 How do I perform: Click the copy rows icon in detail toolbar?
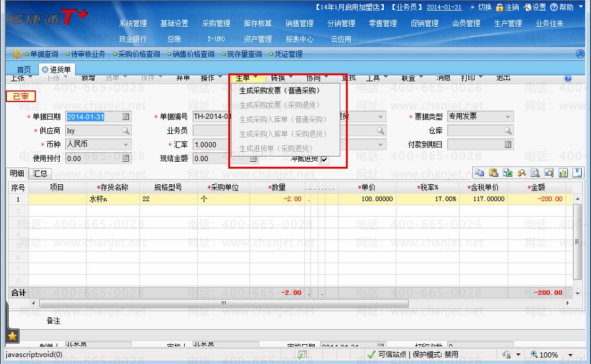(x=480, y=172)
